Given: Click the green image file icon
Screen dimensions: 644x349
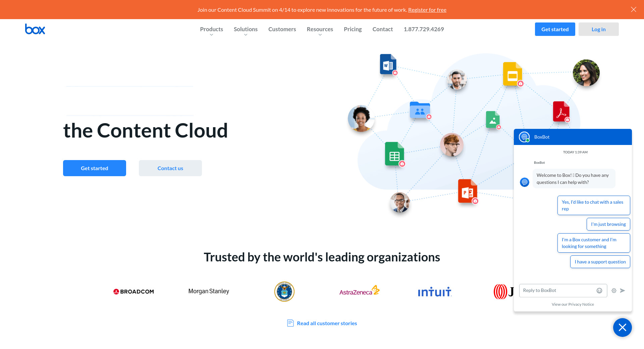Looking at the screenshot, I should tap(493, 120).
